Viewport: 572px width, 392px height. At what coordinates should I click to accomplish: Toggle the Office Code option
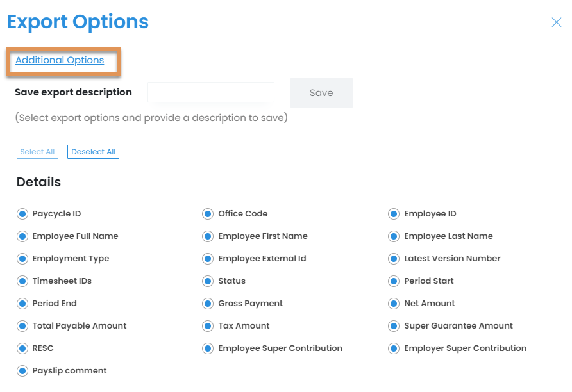click(208, 214)
